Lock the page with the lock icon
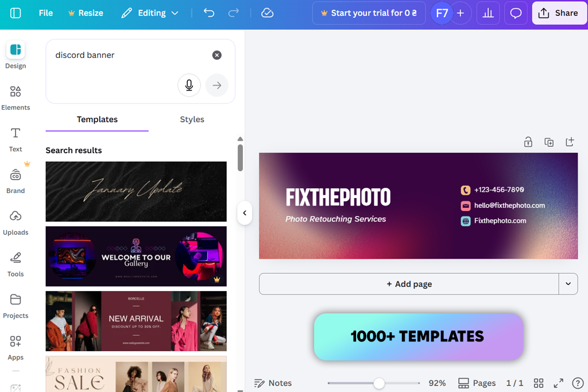This screenshot has width=588, height=392. pos(528,142)
